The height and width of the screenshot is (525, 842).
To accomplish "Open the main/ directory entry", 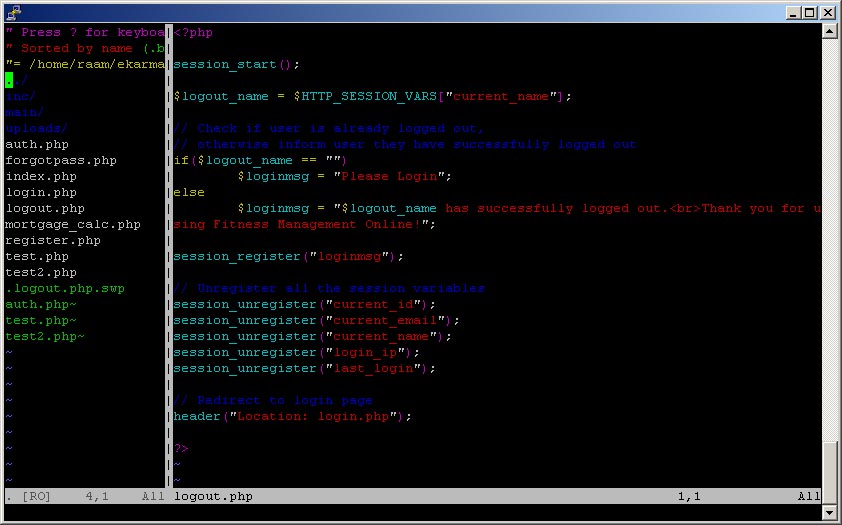I will coord(24,112).
